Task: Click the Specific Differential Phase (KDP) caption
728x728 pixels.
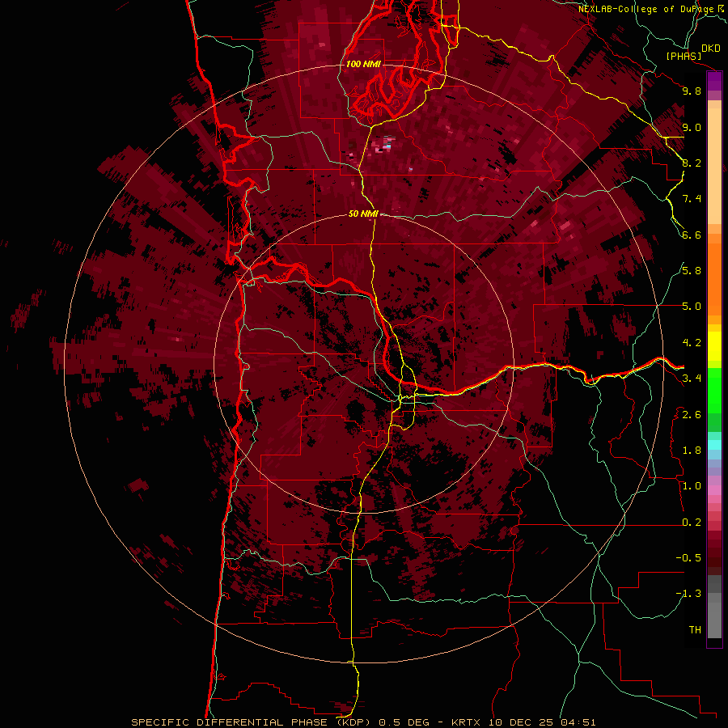Action: (252, 722)
